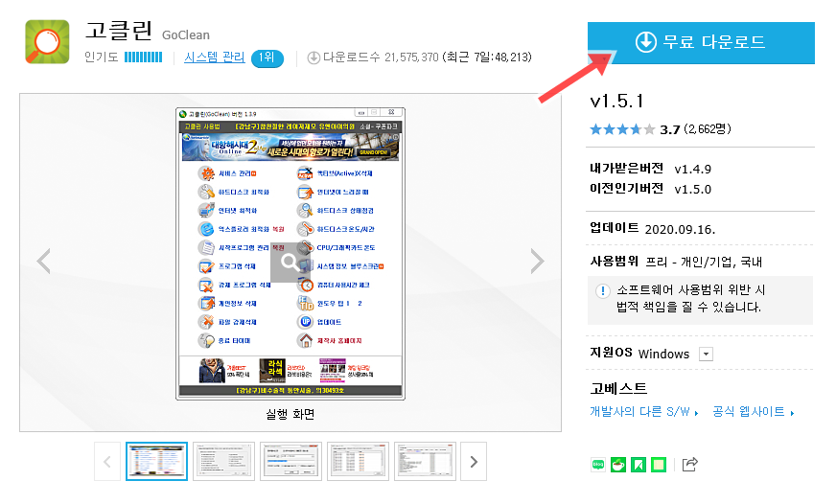Click the v1.5.1 version text
Screen dimensions: 836x504
(x=616, y=101)
